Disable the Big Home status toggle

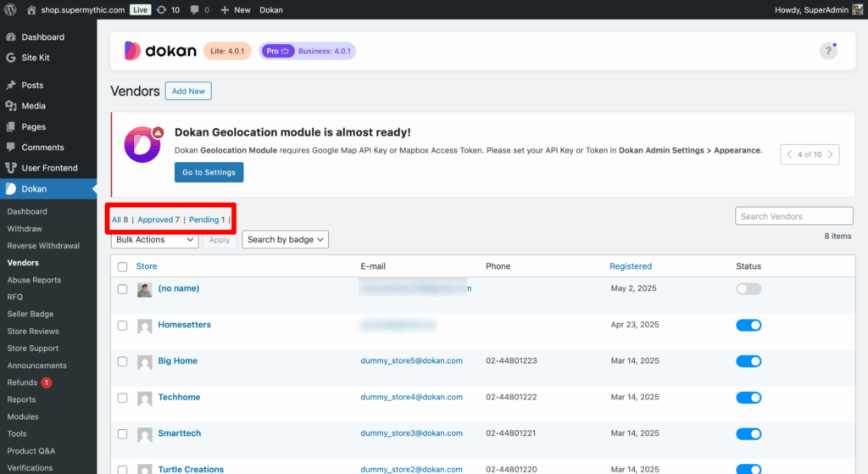click(x=748, y=361)
